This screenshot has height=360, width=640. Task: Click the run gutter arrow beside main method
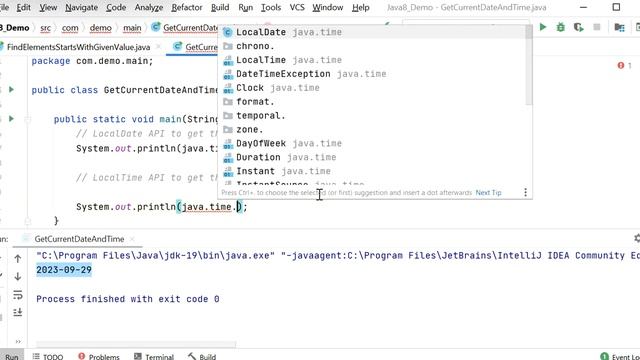tap(11, 119)
